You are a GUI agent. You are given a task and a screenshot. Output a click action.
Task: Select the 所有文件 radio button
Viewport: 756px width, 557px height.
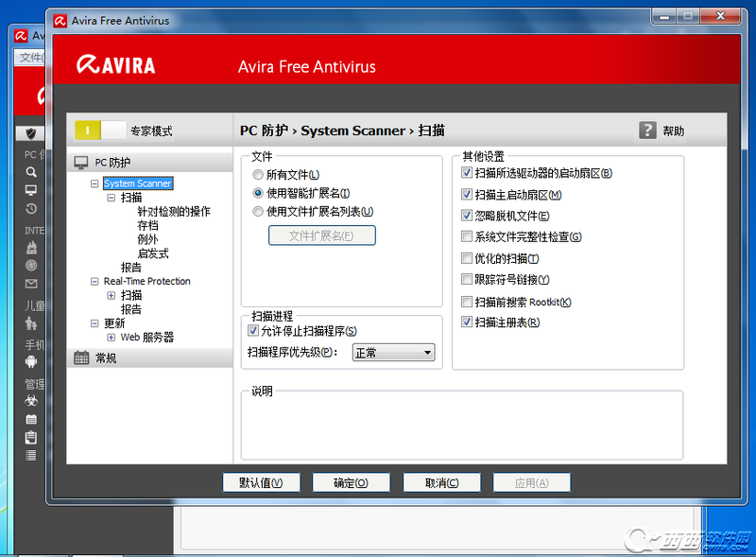(x=258, y=175)
